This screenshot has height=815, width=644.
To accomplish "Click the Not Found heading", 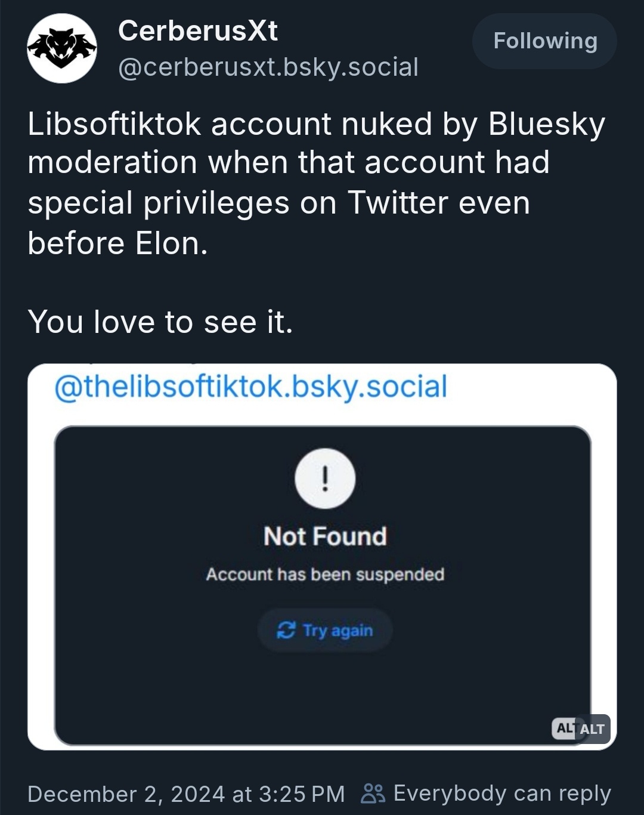I will 325,536.
